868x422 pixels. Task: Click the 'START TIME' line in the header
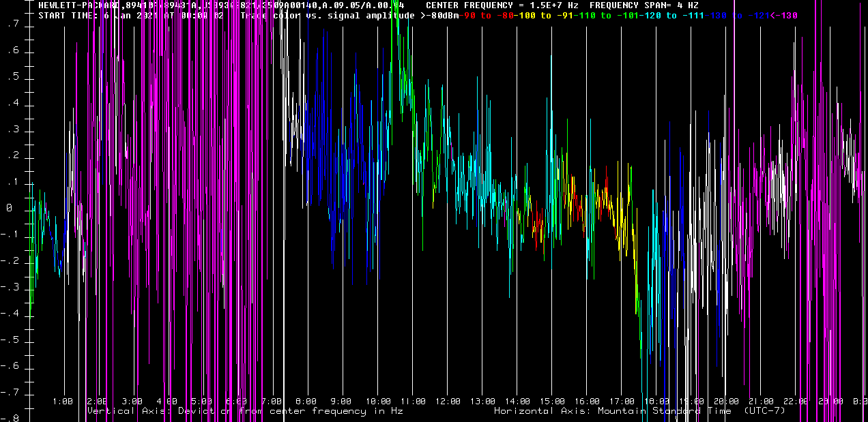[x=131, y=15]
